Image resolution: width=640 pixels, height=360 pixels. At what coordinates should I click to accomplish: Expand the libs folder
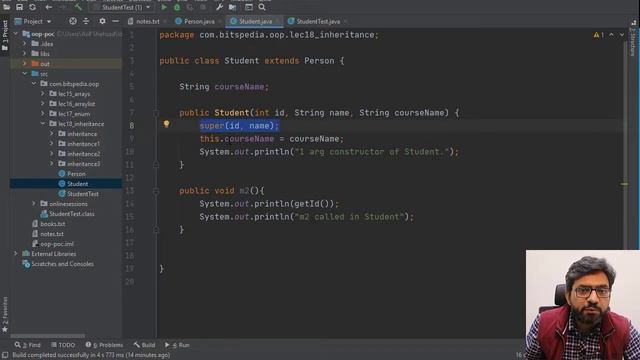(24, 53)
